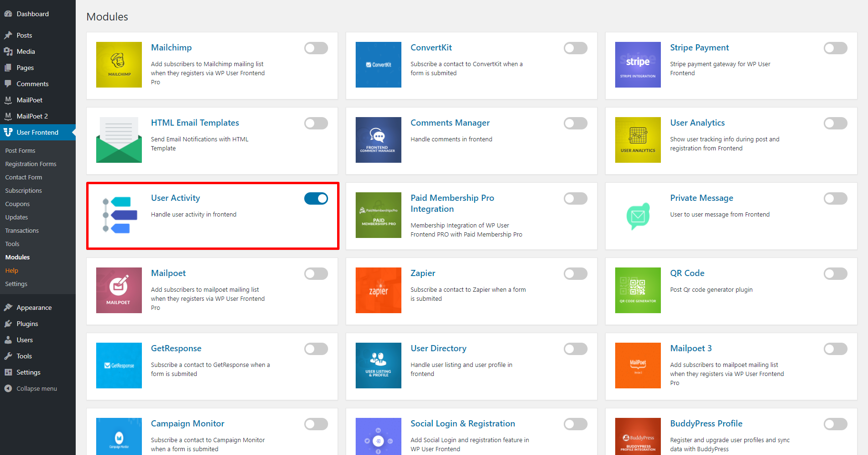
Task: Click the Comments Manager module icon
Action: [379, 140]
